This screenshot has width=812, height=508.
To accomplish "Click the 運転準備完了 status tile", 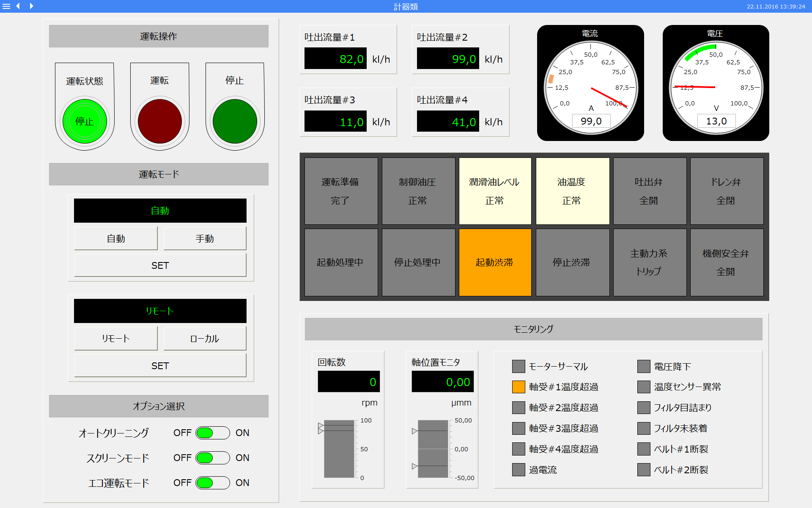I will (341, 191).
